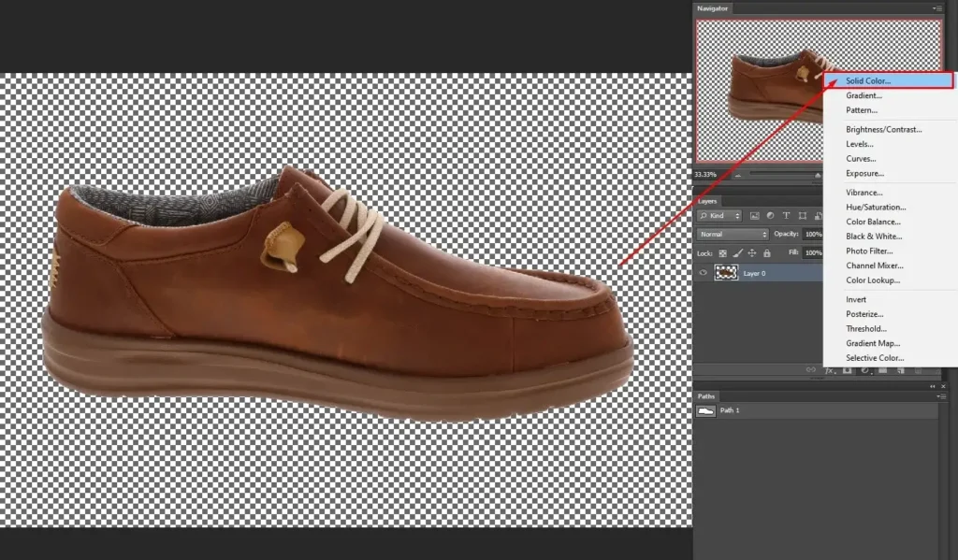Link the selected layers
The height and width of the screenshot is (560, 958).
811,371
